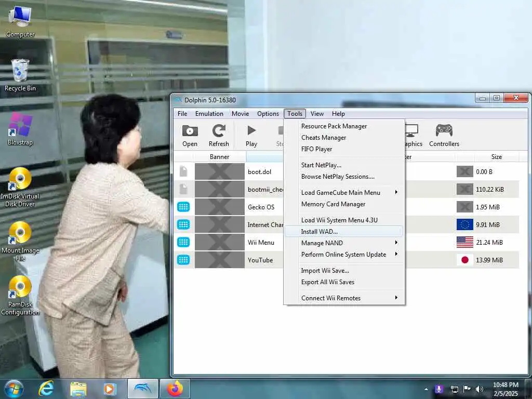This screenshot has height=399, width=532.
Task: Select the Gecko OS title
Action: click(x=261, y=207)
